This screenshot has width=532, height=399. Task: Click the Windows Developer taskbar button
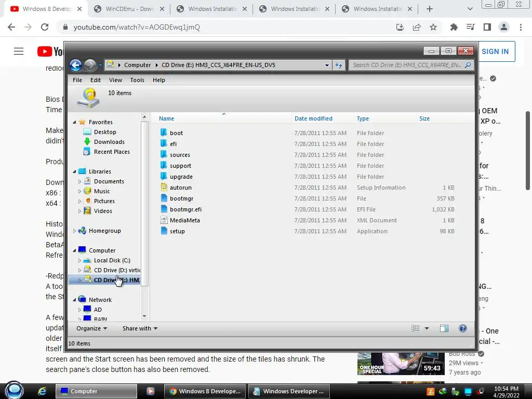coord(289,391)
